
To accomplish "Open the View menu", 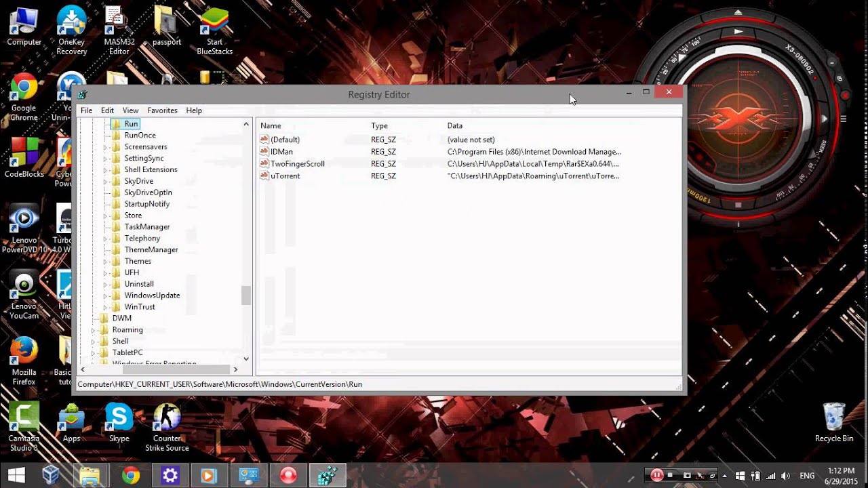I will (x=130, y=110).
